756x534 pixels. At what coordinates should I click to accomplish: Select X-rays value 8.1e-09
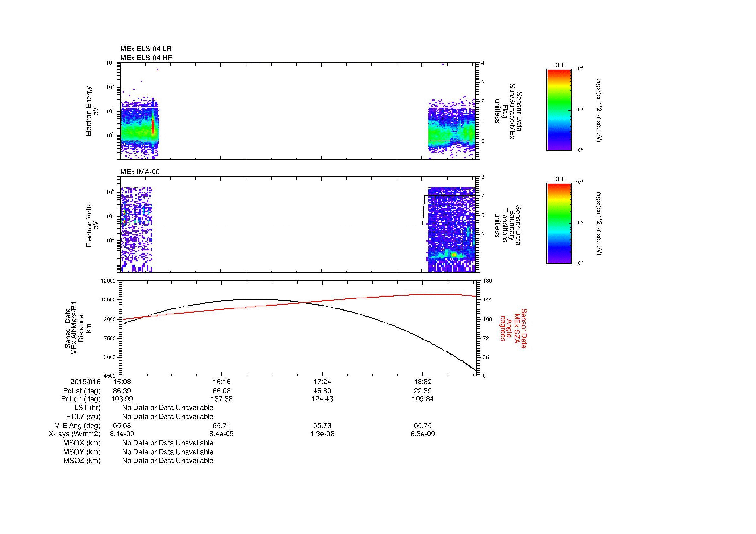[122, 434]
